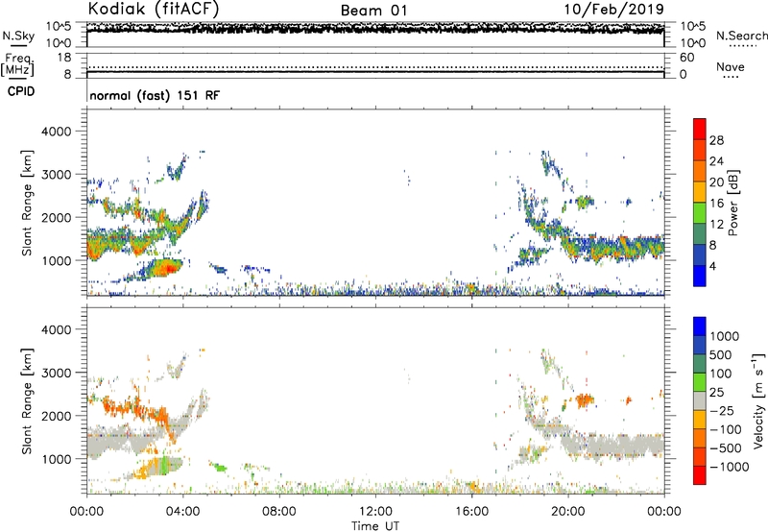Click the '2000' tick of velocity panel
768x532 pixels.
pos(56,416)
